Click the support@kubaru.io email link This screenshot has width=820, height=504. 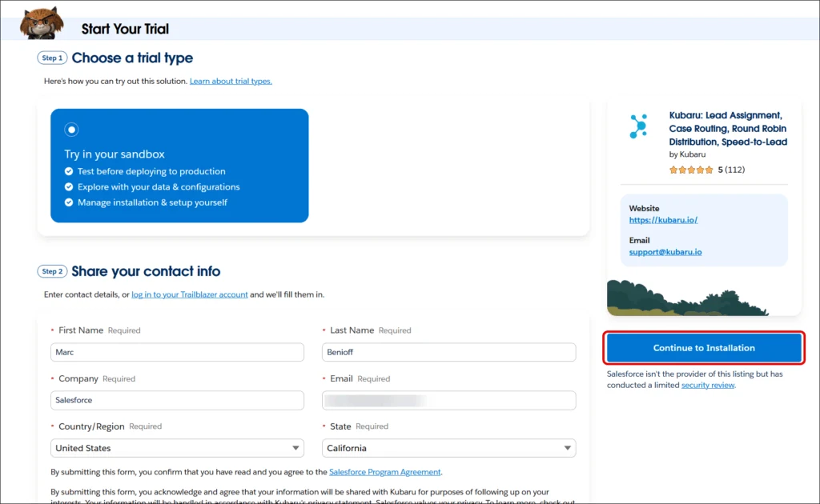click(665, 252)
